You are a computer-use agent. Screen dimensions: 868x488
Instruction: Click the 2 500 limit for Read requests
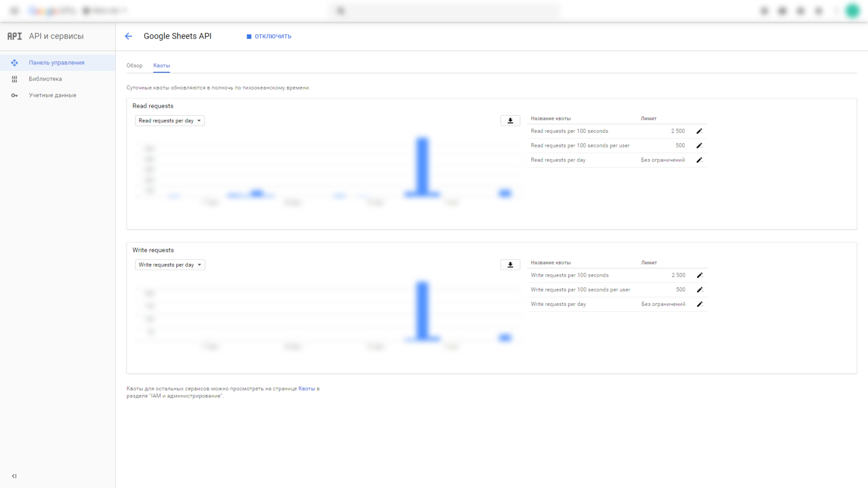(678, 131)
